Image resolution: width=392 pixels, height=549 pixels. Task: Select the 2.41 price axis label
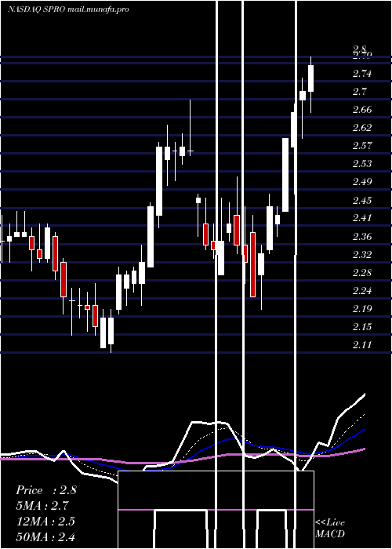pos(362,218)
